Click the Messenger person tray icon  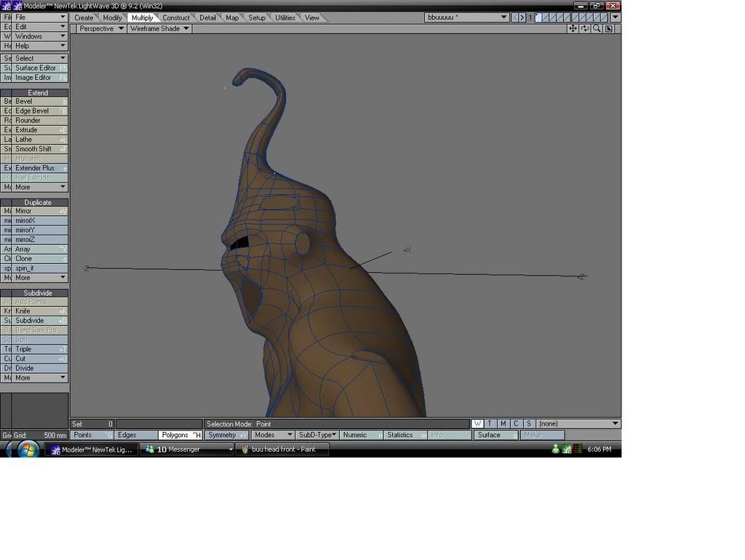(x=555, y=449)
